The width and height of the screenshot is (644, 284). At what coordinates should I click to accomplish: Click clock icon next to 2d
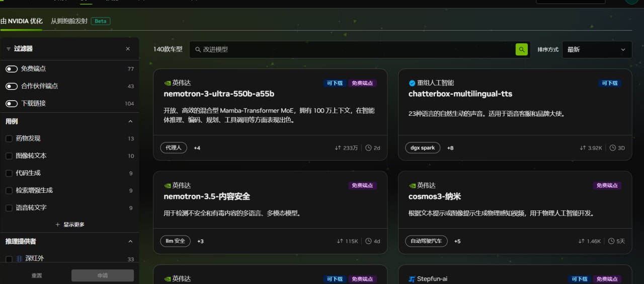click(368, 148)
